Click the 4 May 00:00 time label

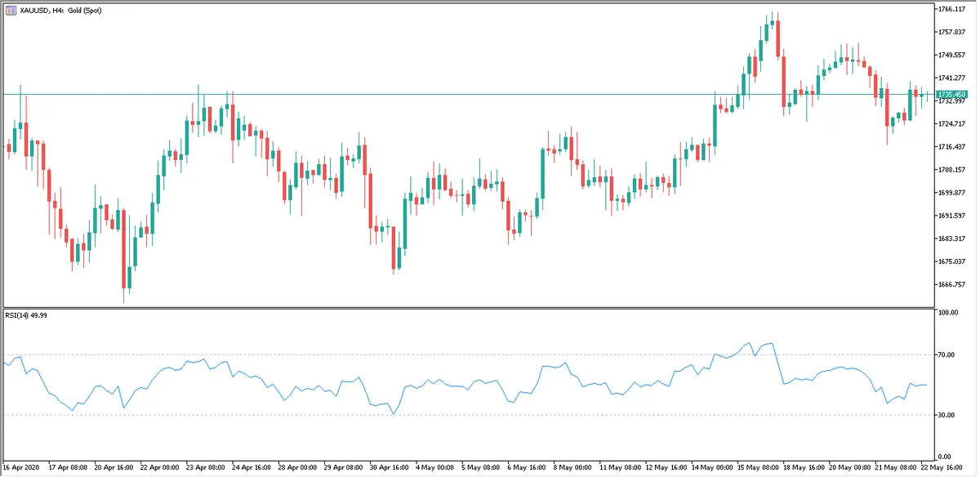coord(433,469)
